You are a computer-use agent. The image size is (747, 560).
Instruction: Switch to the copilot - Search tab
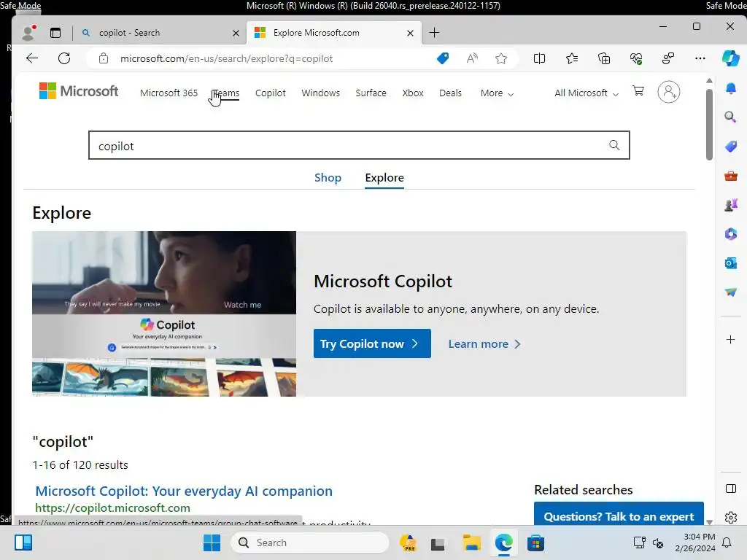[160, 32]
